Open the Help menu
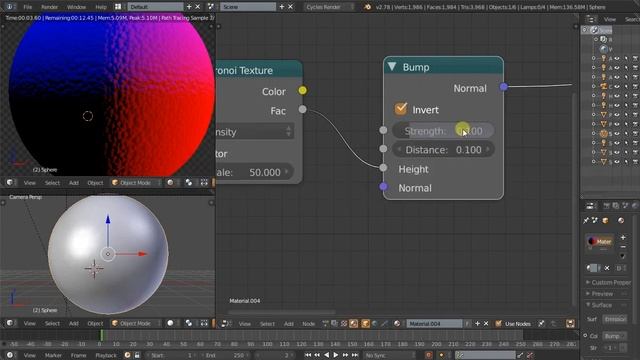The height and width of the screenshot is (360, 640). (100, 7)
